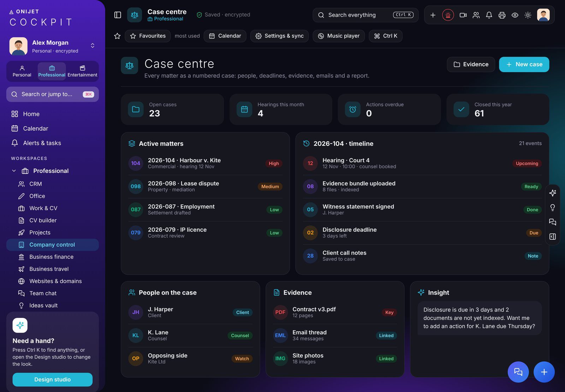Click the Favourites toolbar button
Viewport: 565px width, 392px height.
[148, 36]
